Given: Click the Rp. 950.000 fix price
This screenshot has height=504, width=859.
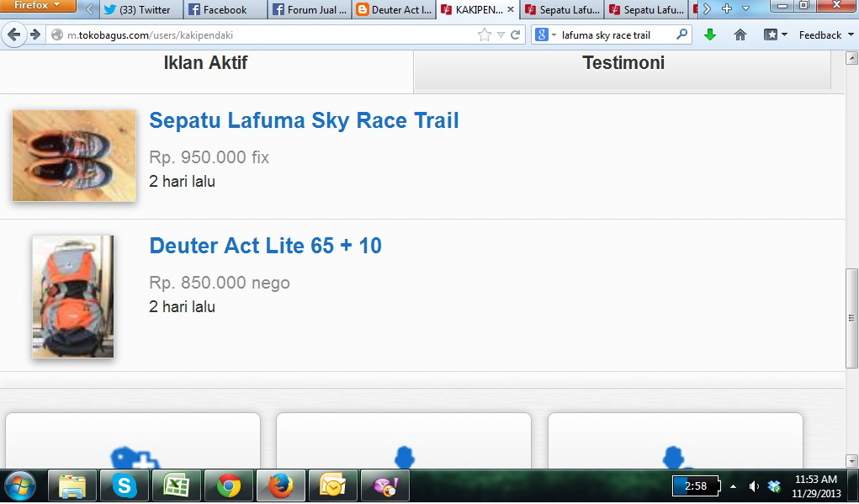Looking at the screenshot, I should pos(209,157).
